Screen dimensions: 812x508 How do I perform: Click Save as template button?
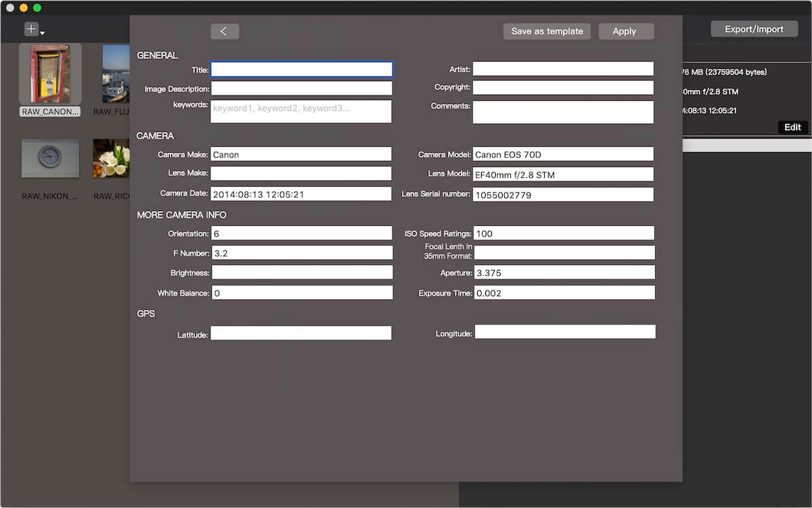tap(547, 31)
